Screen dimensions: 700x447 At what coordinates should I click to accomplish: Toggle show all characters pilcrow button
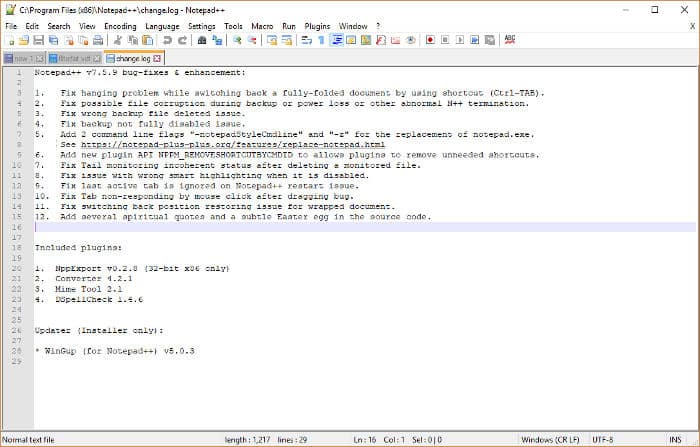click(x=321, y=40)
